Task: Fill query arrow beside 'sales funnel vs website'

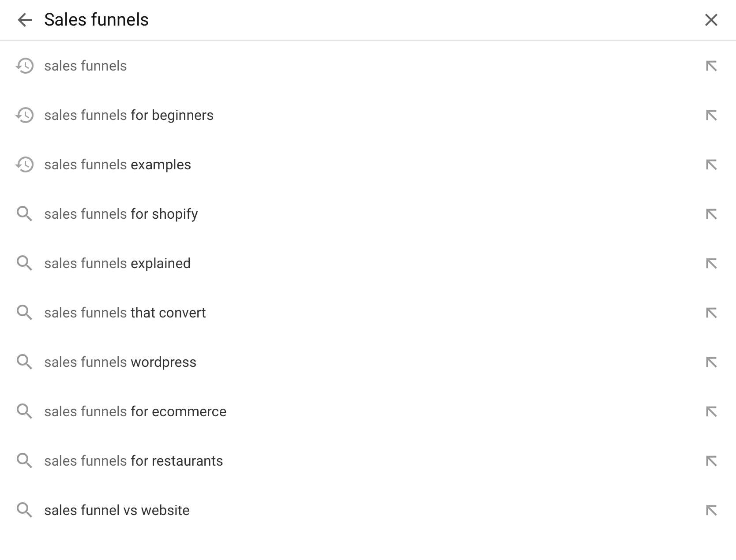Action: tap(711, 511)
